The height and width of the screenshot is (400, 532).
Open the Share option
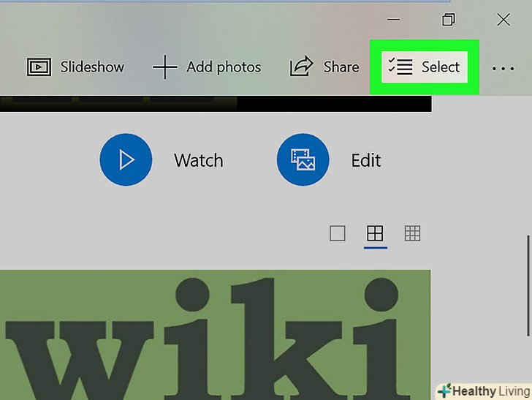(324, 67)
